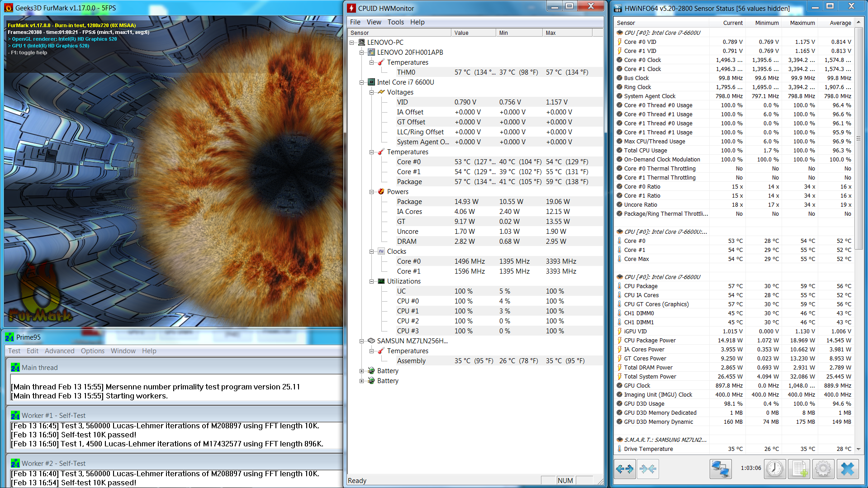Open HWiNFO remote network monitoring button

(x=720, y=469)
